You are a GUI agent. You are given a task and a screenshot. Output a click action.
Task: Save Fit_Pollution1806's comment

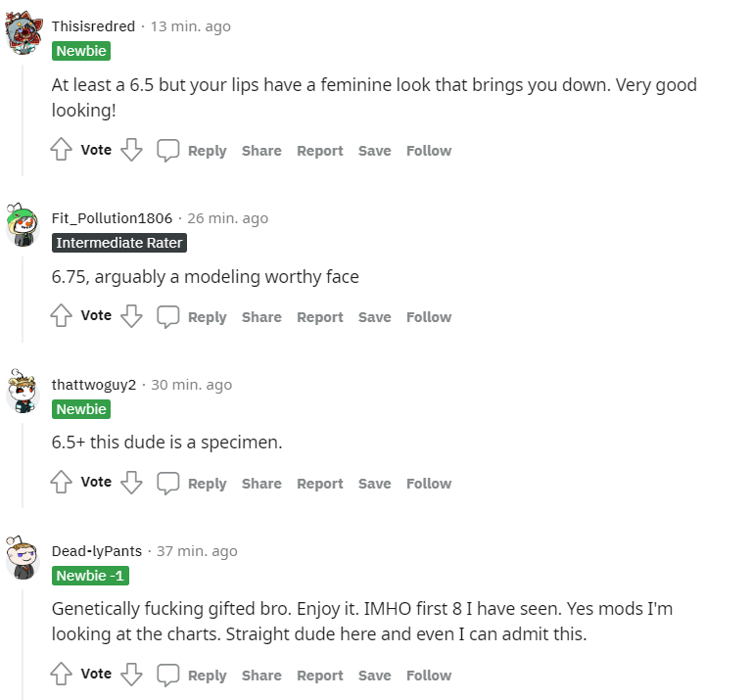tap(375, 317)
